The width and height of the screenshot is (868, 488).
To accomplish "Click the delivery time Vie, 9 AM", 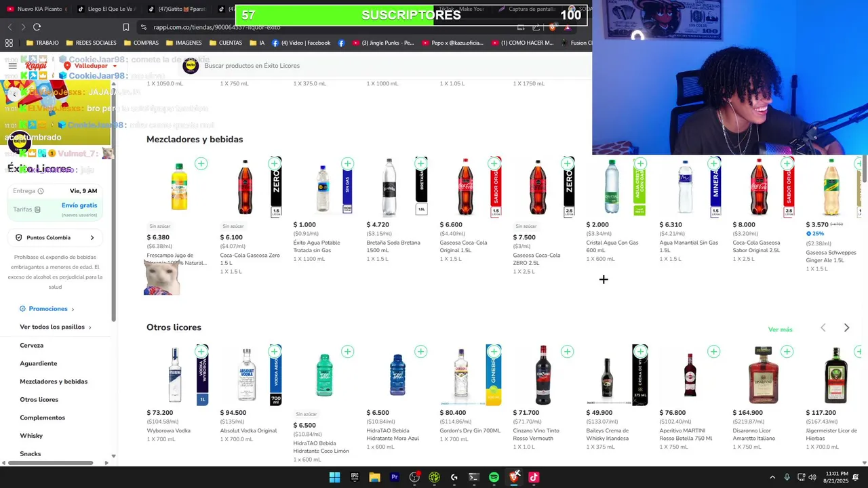I will pos(83,191).
